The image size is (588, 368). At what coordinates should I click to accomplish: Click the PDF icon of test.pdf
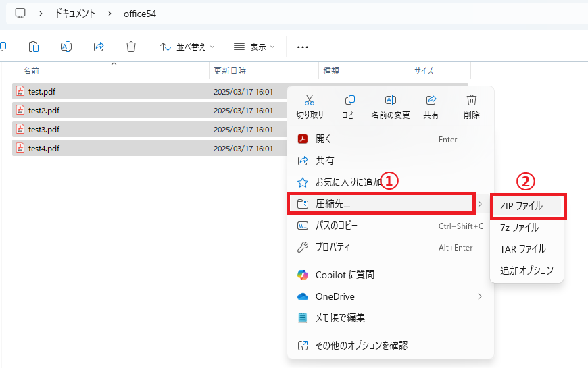(20, 91)
